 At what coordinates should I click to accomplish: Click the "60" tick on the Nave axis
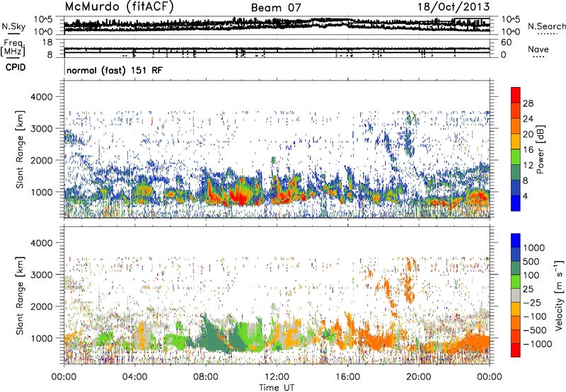coord(507,42)
